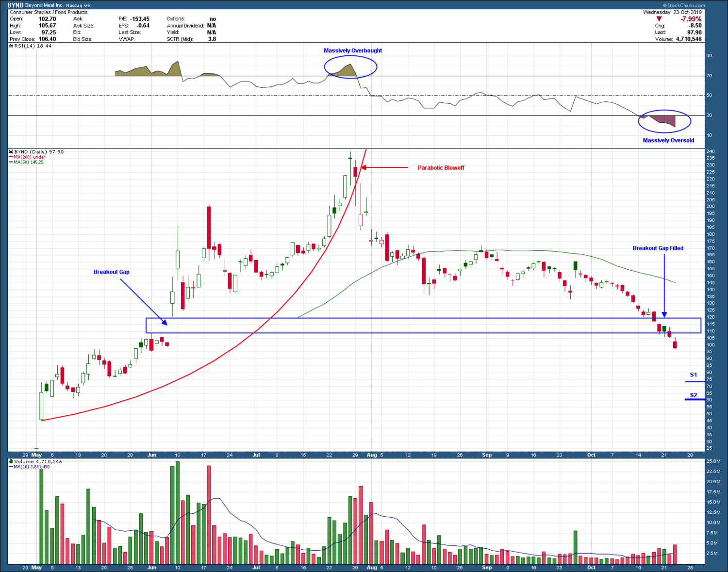The height and width of the screenshot is (572, 728).
Task: Click the volume bars icon in Volume legend
Action: tap(11, 461)
